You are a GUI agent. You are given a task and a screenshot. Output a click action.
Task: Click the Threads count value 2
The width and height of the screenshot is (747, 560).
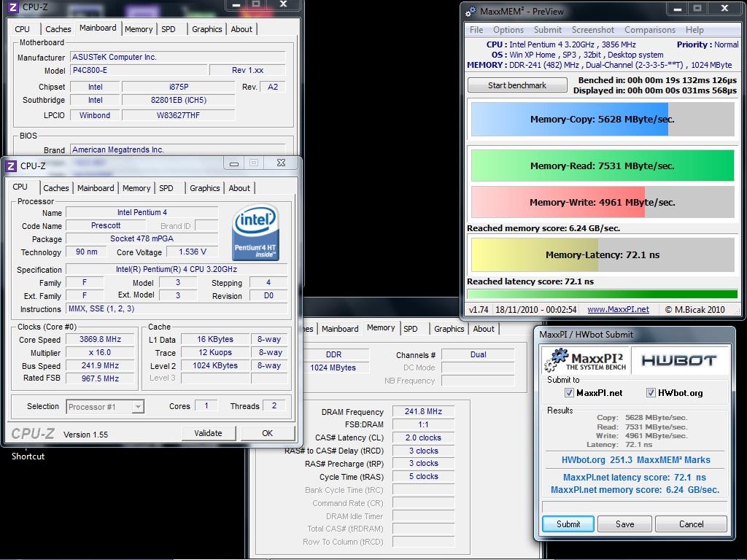(x=274, y=405)
